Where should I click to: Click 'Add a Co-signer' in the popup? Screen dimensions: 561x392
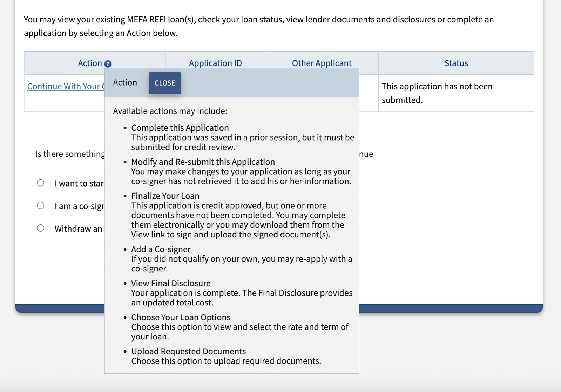[x=161, y=249]
